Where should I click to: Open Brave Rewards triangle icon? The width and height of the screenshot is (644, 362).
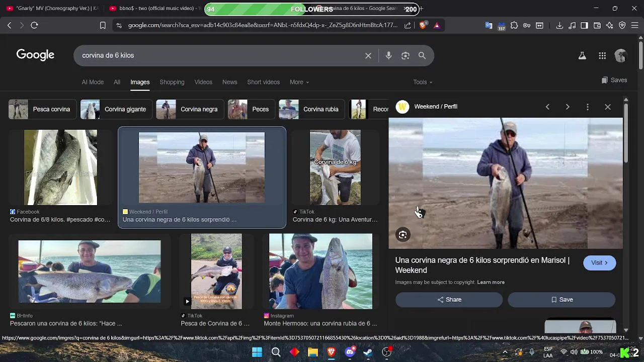(437, 25)
